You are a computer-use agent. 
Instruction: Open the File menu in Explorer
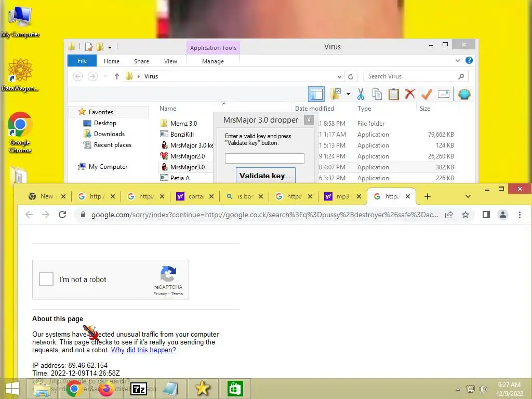tap(82, 61)
